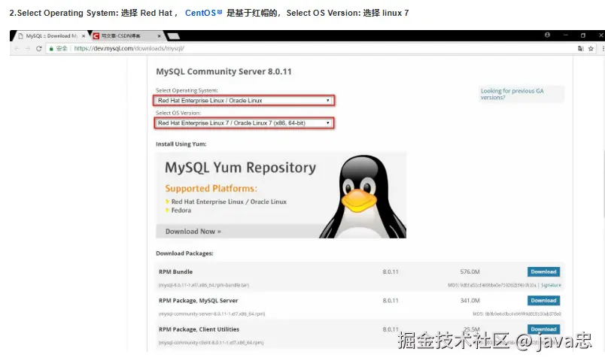Click the mysql-community-server rpm filename
This screenshot has width=605, height=364.
click(211, 314)
